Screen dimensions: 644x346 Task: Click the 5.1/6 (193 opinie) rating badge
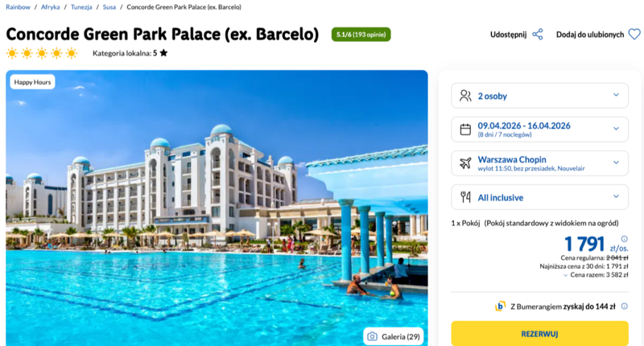(361, 35)
